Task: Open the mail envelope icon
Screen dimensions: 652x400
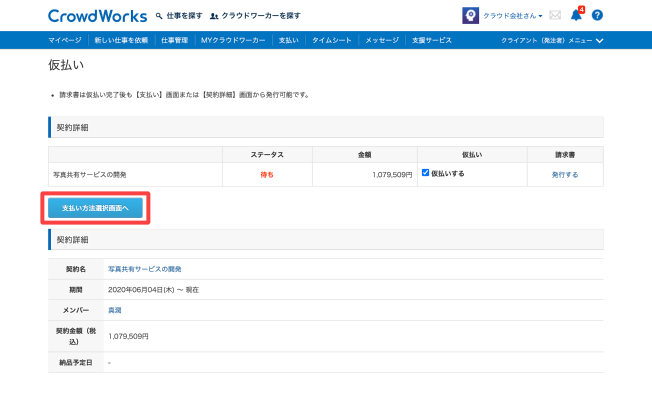Action: pos(555,16)
